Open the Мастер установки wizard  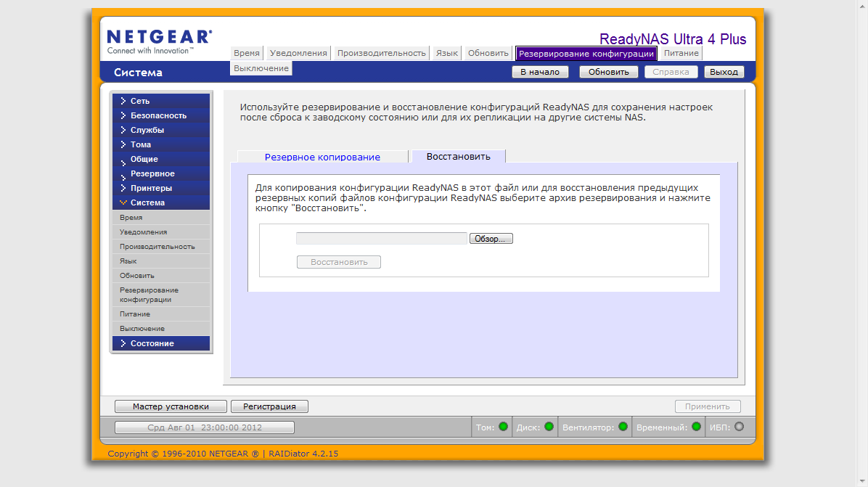[x=171, y=406]
